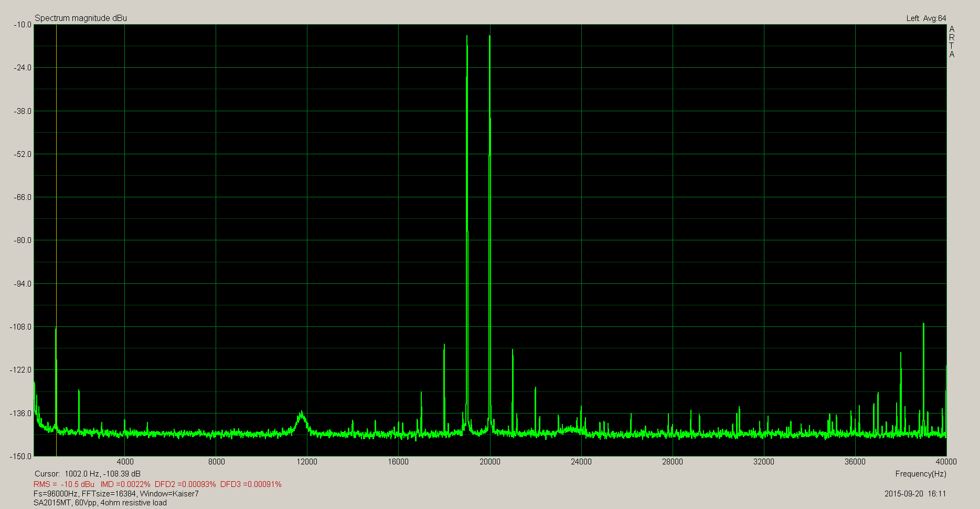Viewport: 980px width, 509px height.
Task: Click the "Fs=96000Hz, FFTsize=16384, Window=Kaiser7" line
Action: click(x=116, y=494)
